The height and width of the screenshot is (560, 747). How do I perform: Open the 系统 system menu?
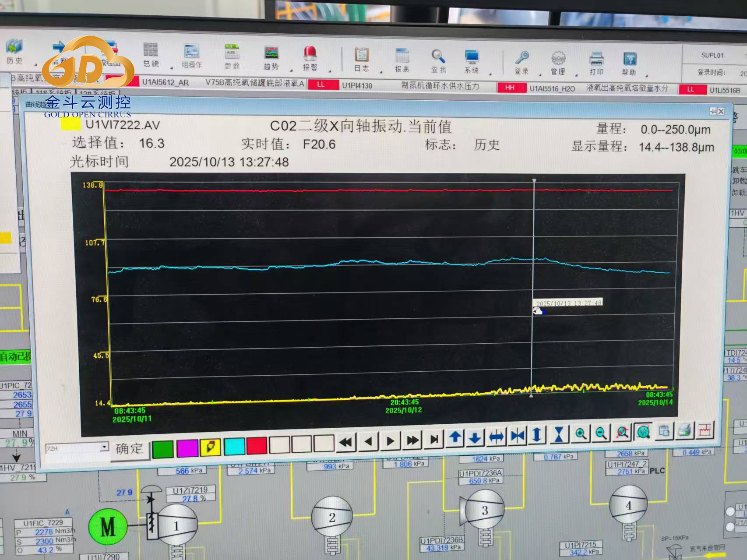pyautogui.click(x=472, y=61)
